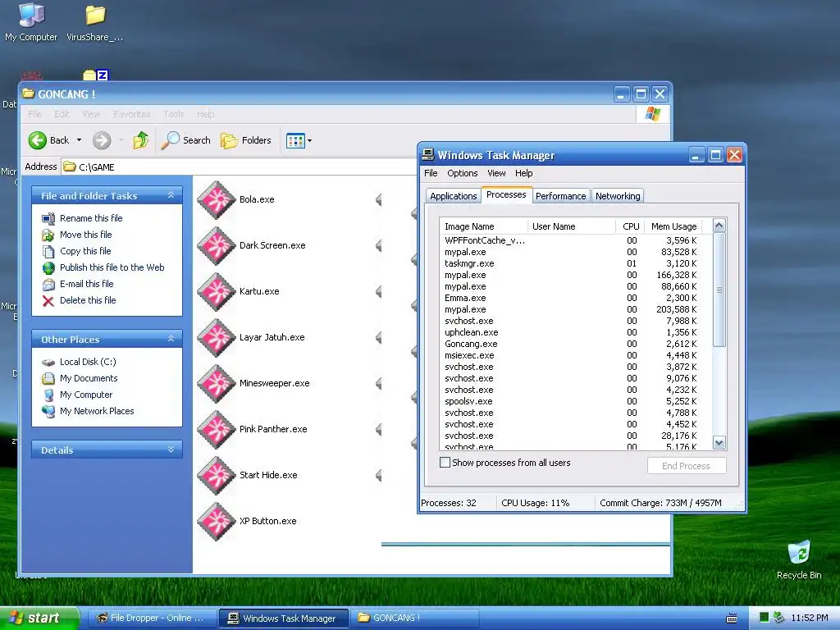Select the Kartu.exe icon
840x630 pixels.
pos(217,292)
